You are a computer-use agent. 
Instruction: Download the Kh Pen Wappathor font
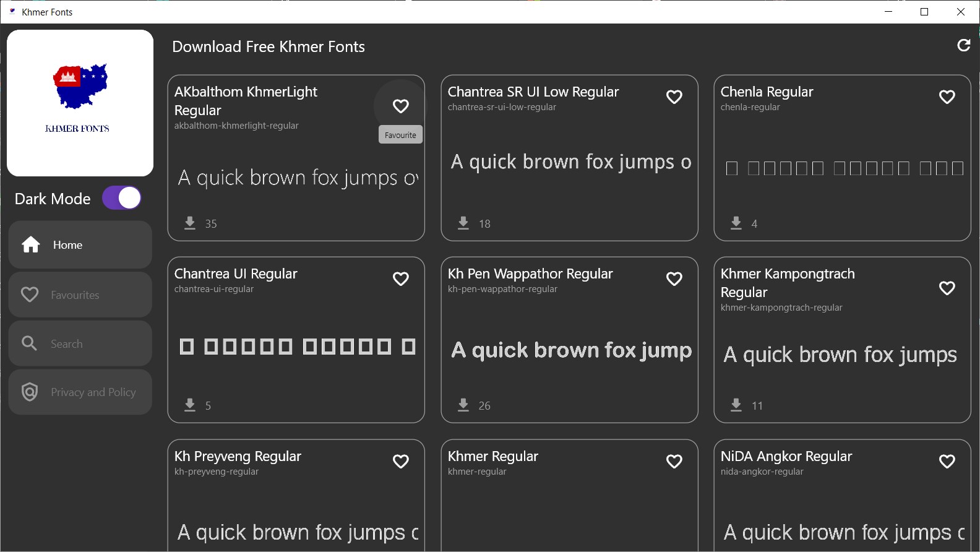(x=463, y=405)
